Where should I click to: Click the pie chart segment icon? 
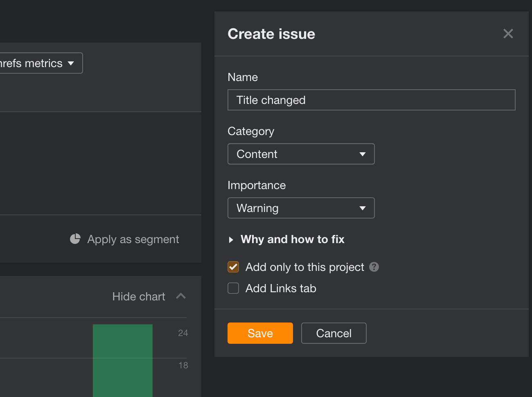tap(75, 239)
